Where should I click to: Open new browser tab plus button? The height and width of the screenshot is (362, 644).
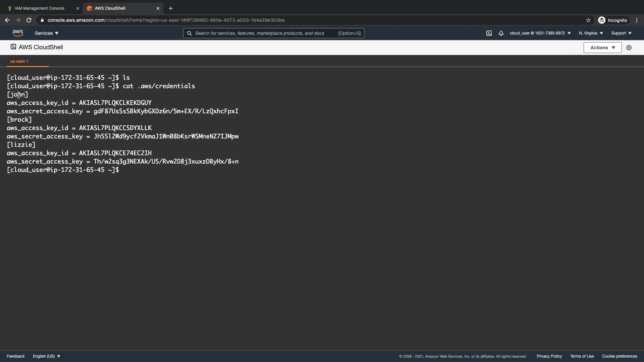(x=171, y=8)
